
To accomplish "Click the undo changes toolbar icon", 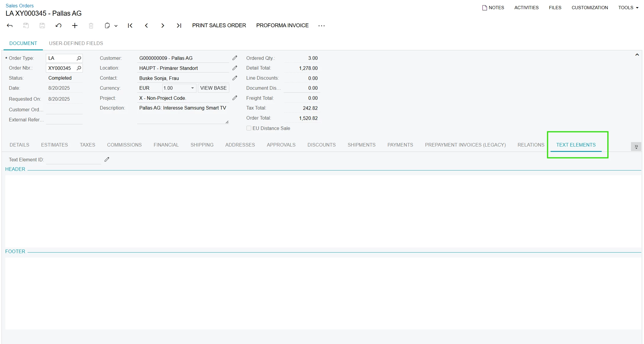I will point(59,25).
